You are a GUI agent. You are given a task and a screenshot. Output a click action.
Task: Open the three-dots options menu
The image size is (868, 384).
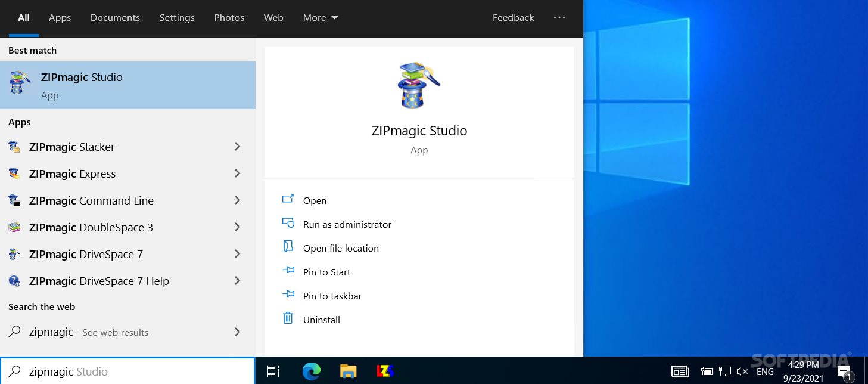(x=559, y=18)
